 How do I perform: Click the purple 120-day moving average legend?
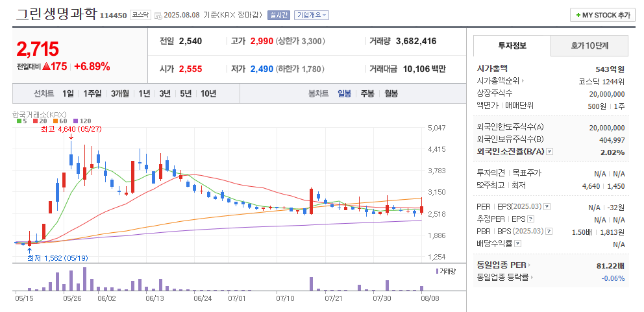click(x=82, y=121)
